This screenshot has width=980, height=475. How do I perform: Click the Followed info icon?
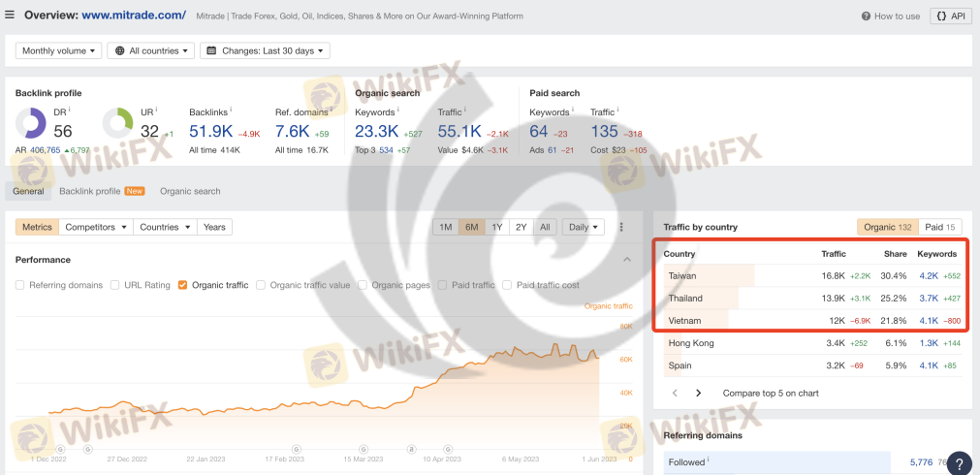coord(708,460)
